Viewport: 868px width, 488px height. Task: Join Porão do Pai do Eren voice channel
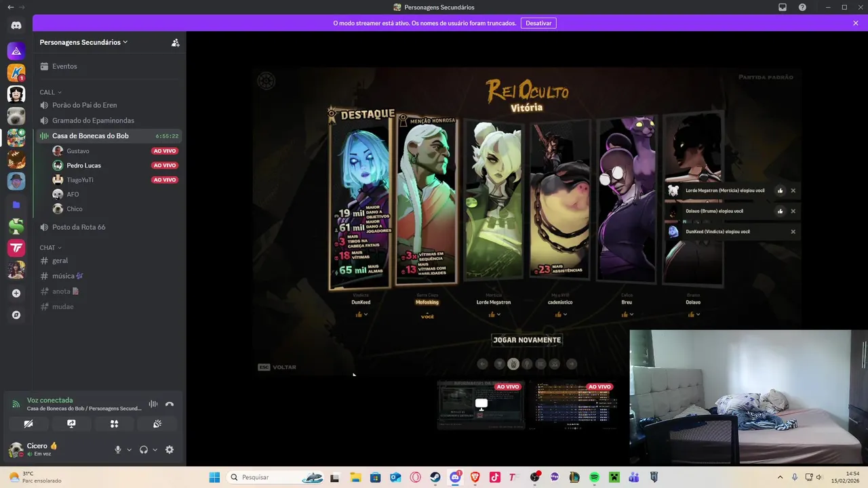coord(110,105)
